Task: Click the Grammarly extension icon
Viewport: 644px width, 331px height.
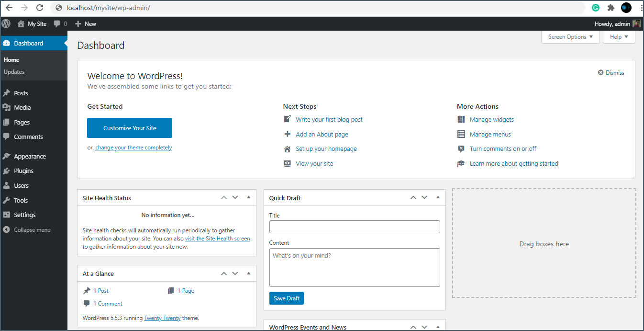Action: click(x=596, y=8)
